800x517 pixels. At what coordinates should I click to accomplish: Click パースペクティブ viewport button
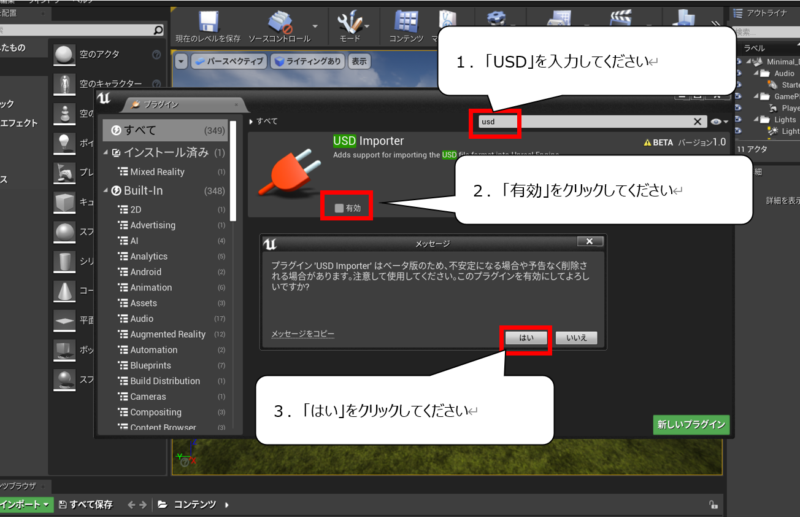[x=229, y=62]
